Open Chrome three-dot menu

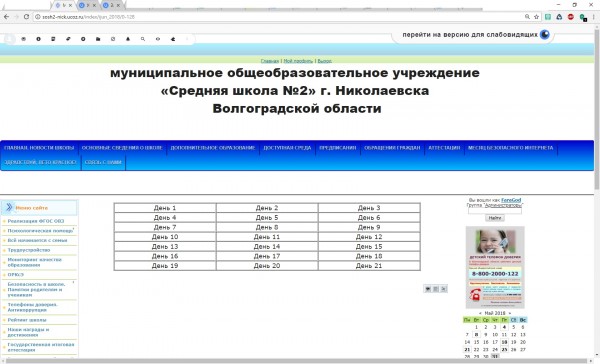(593, 17)
